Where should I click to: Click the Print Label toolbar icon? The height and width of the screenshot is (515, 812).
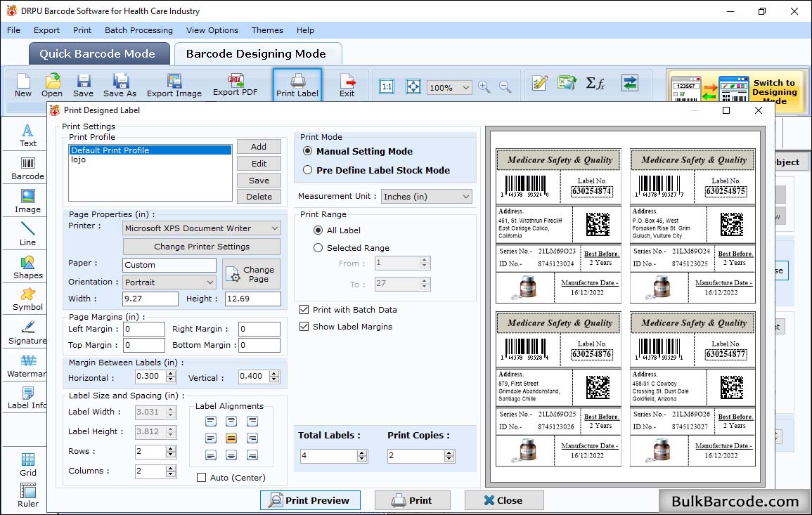[297, 86]
